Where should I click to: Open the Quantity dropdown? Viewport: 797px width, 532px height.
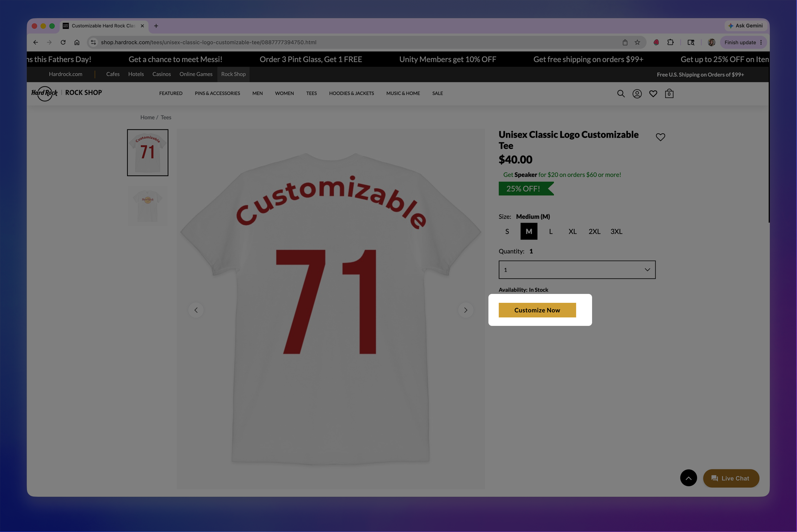[577, 270]
